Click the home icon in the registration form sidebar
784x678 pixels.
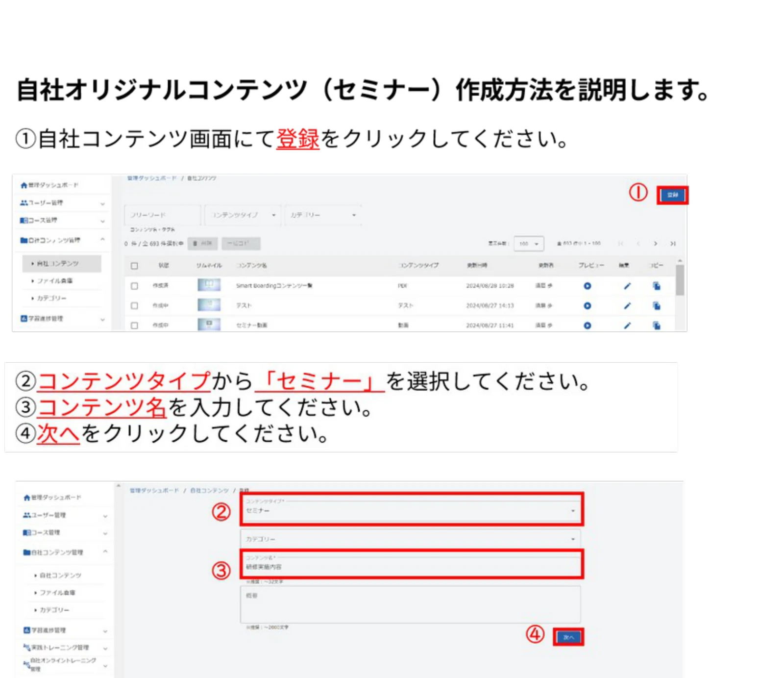[x=27, y=498]
